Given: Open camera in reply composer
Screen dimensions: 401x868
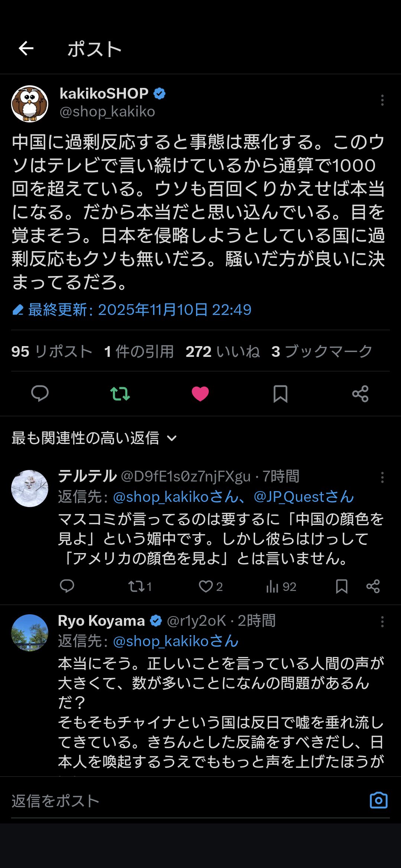Looking at the screenshot, I should [378, 800].
